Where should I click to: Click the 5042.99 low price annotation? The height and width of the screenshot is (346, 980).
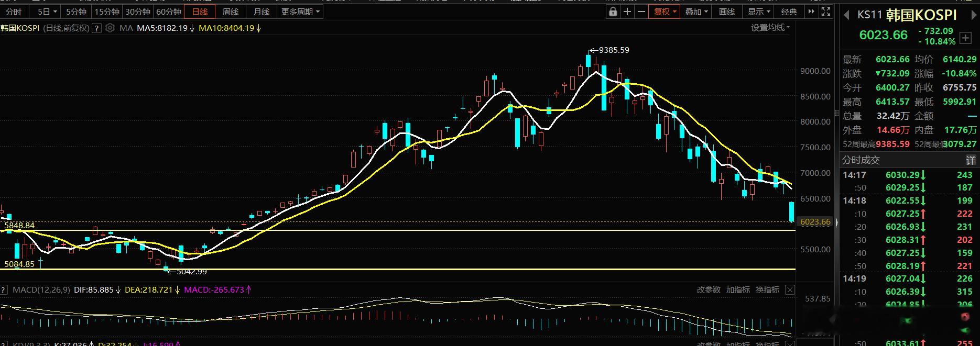pos(192,271)
